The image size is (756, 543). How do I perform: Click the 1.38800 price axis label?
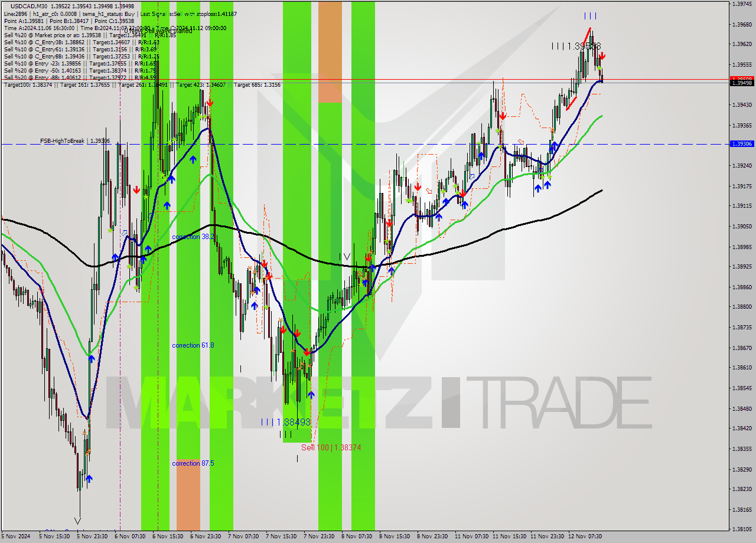click(x=741, y=307)
